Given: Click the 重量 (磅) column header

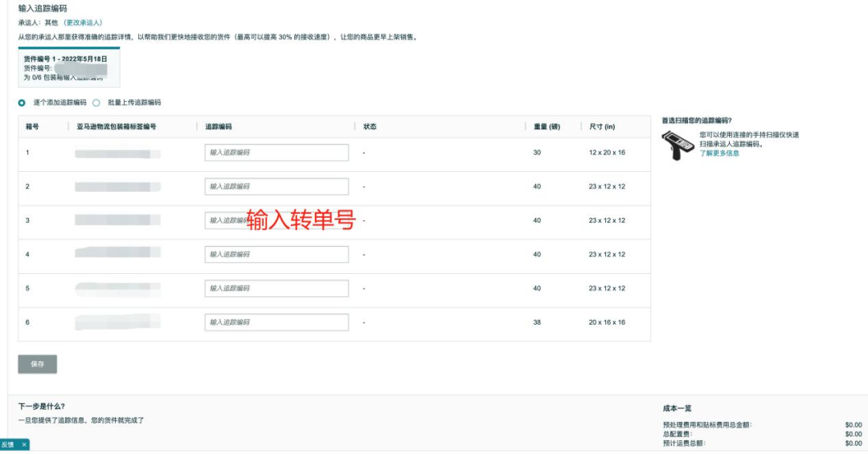Looking at the screenshot, I should [x=547, y=127].
